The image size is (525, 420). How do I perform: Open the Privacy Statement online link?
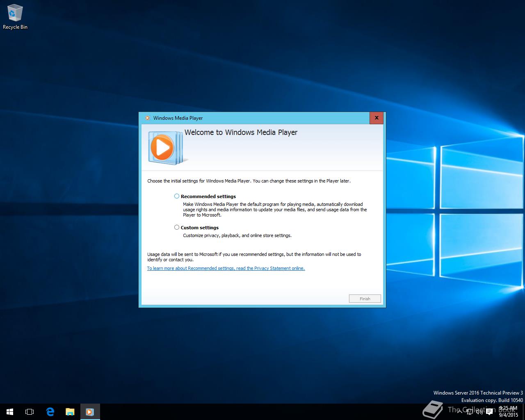226,268
